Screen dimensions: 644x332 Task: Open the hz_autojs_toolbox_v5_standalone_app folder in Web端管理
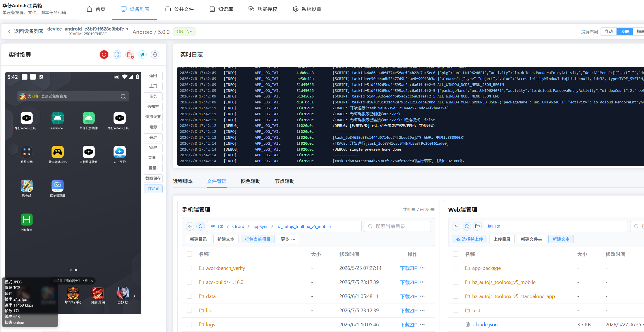click(513, 296)
